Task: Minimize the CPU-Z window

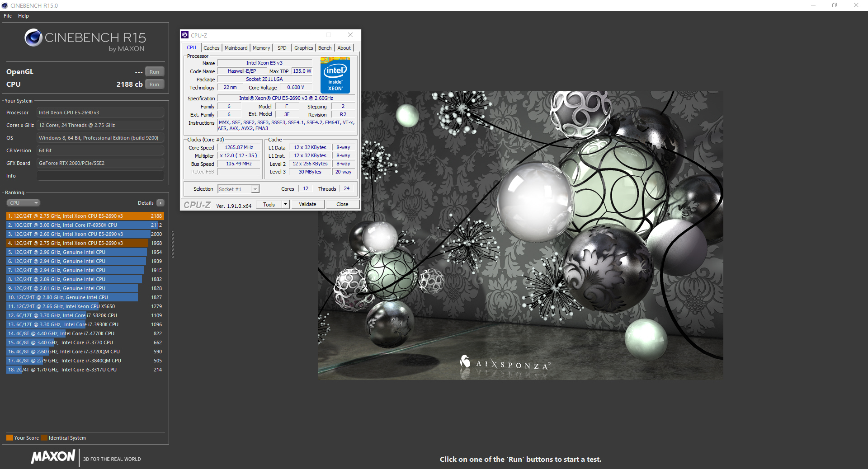Action: tap(307, 35)
